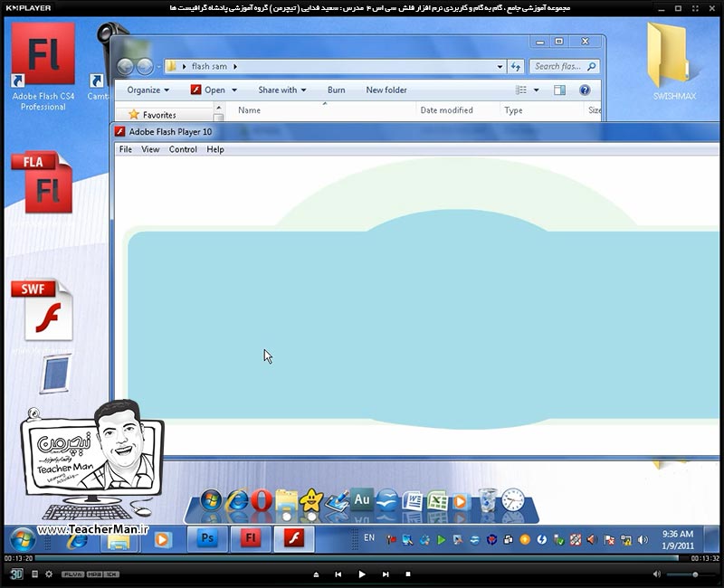Open the clock icon in the dock
This screenshot has height=588, width=724.
513,500
